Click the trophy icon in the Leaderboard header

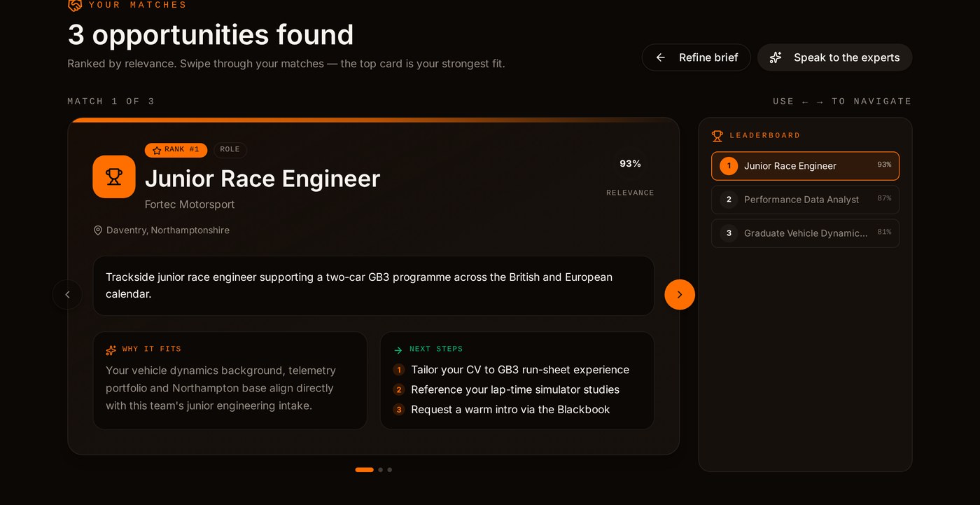pos(717,136)
